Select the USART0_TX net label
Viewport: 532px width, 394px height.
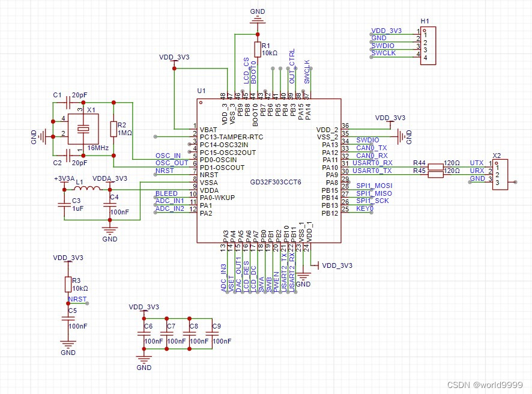[x=372, y=171]
